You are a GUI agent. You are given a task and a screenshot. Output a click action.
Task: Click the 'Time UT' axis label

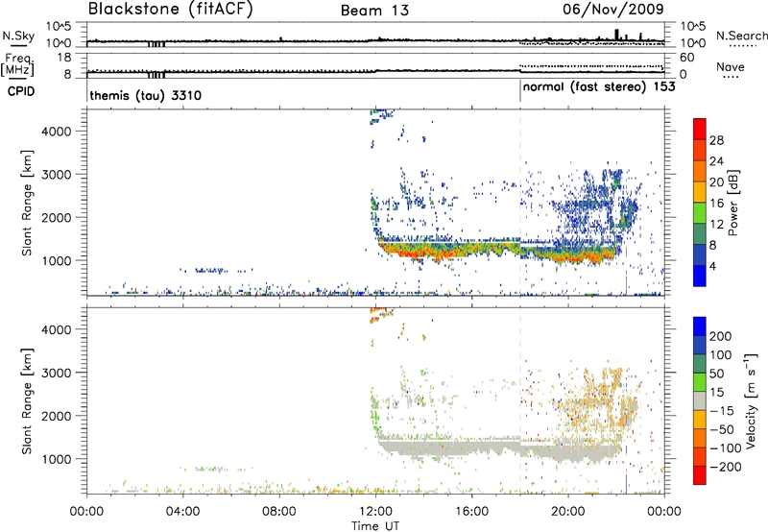coord(375,526)
